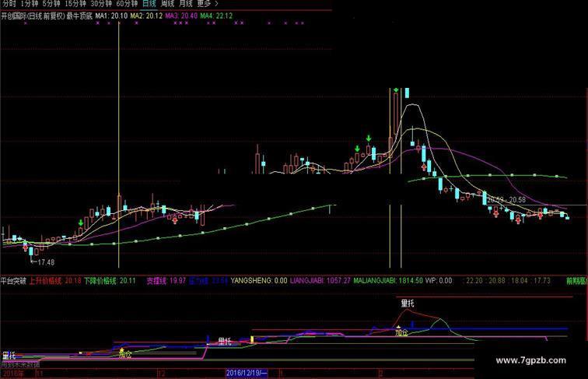588x379 pixels.
Task: Click the month 12 tick on the time axis
Action: pyautogui.click(x=162, y=374)
